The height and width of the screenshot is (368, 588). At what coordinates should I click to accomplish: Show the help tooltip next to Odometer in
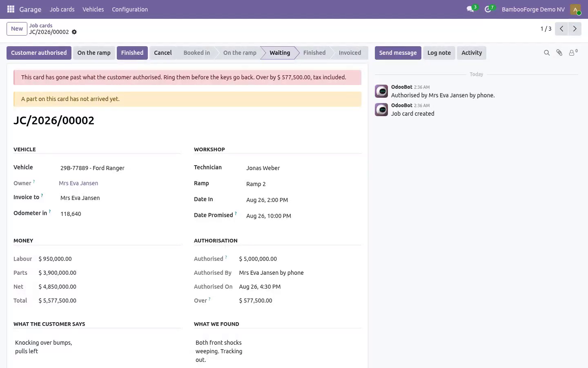50,211
